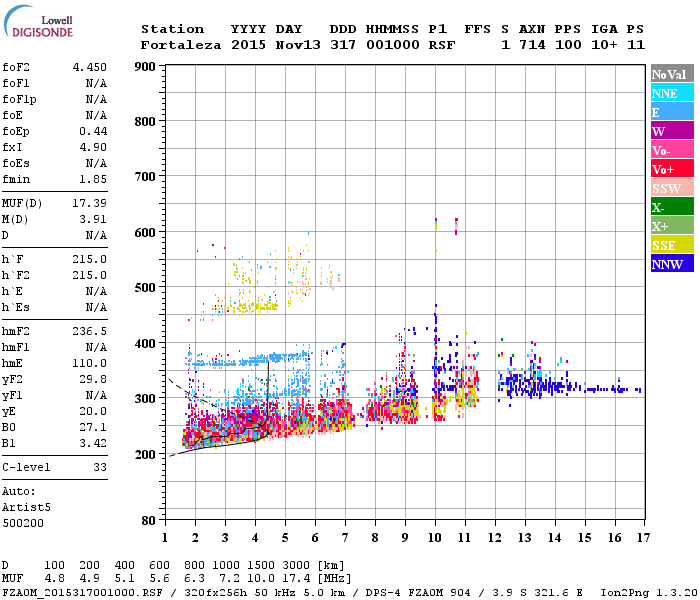Click the hmE value 110.0

(90, 363)
